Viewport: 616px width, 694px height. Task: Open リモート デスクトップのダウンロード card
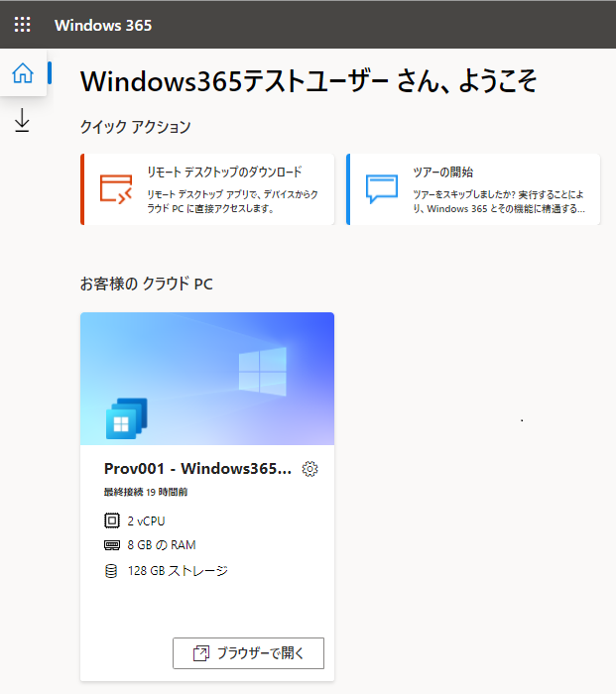[x=207, y=189]
